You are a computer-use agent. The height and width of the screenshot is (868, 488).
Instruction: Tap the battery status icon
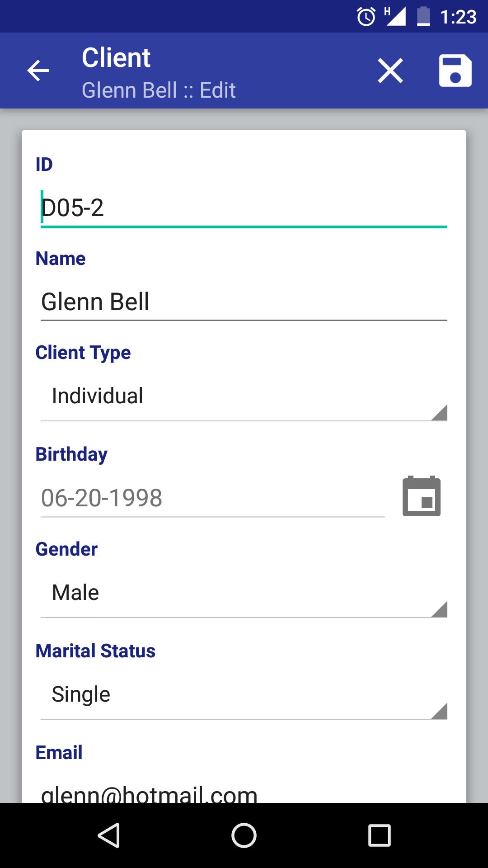pyautogui.click(x=423, y=17)
